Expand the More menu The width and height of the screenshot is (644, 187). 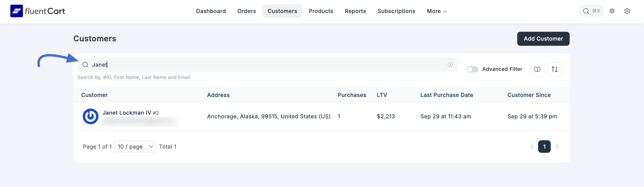point(436,11)
